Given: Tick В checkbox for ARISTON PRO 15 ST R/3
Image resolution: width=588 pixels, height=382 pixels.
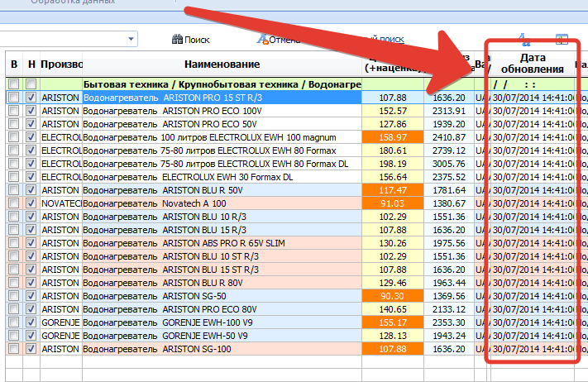Looking at the screenshot, I should pos(14,98).
